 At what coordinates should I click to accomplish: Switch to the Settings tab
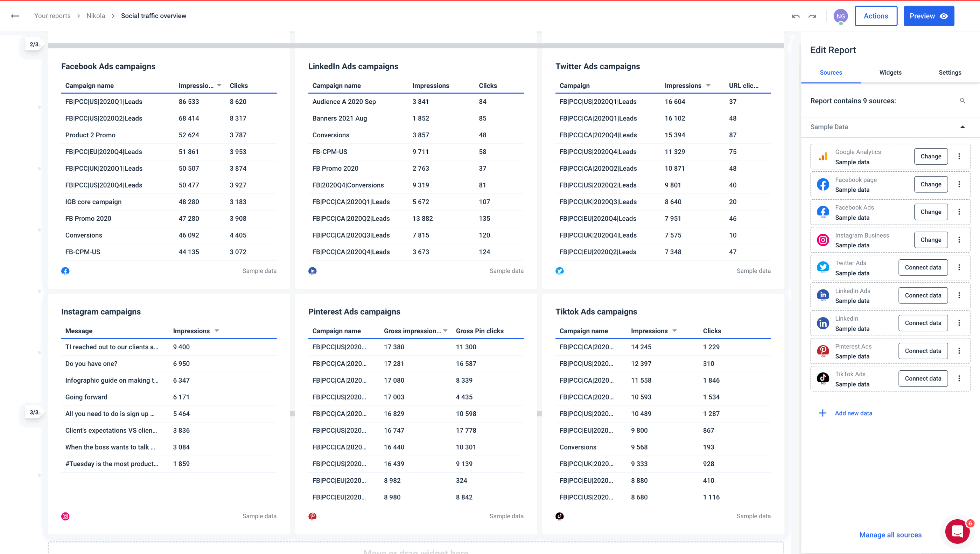coord(950,72)
